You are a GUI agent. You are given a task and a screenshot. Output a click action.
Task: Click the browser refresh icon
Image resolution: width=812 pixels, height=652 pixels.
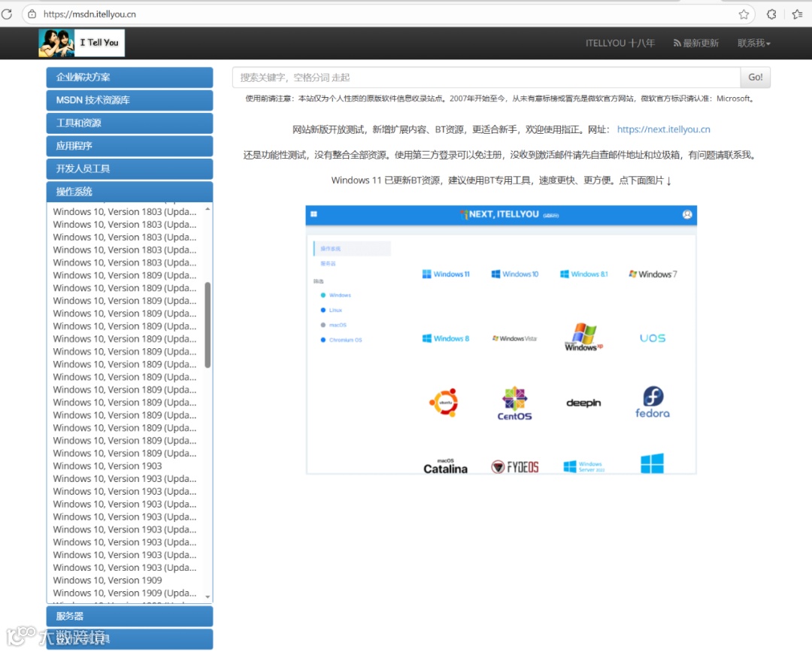pyautogui.click(x=6, y=14)
